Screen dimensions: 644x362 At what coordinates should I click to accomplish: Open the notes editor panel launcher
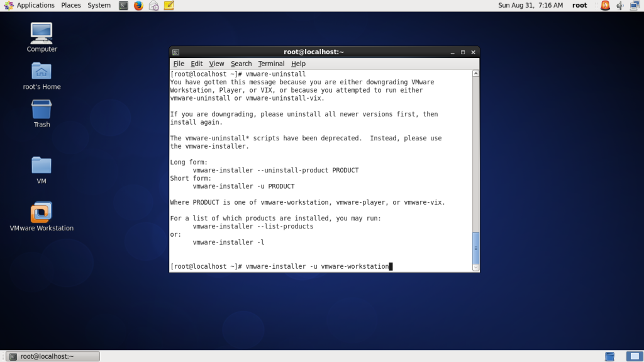tap(169, 5)
